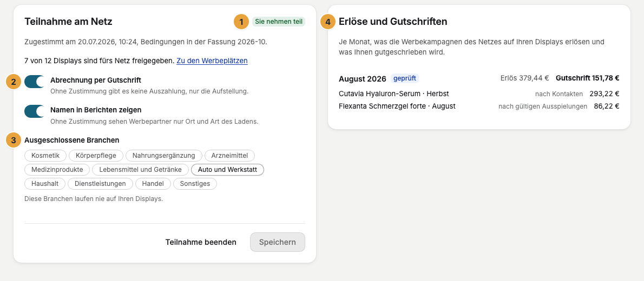The width and height of the screenshot is (644, 281).
Task: Click Diese Branchen laufen nie hint text
Action: click(94, 199)
